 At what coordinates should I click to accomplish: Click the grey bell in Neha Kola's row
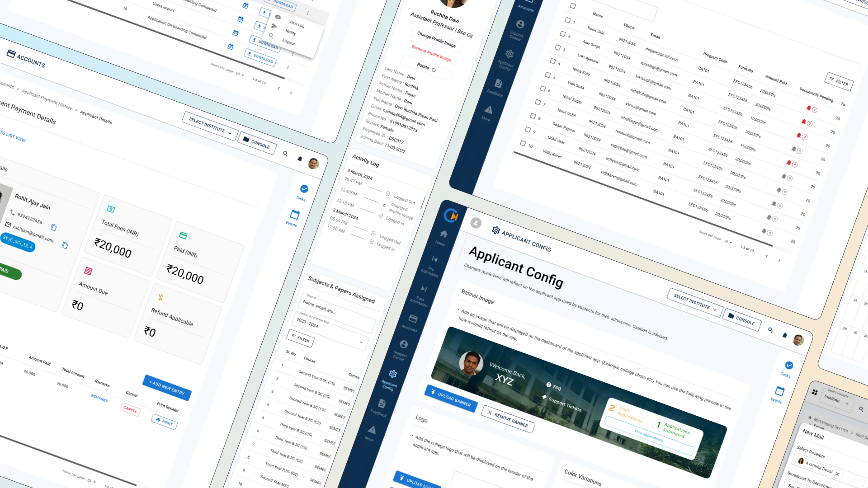pos(794,149)
